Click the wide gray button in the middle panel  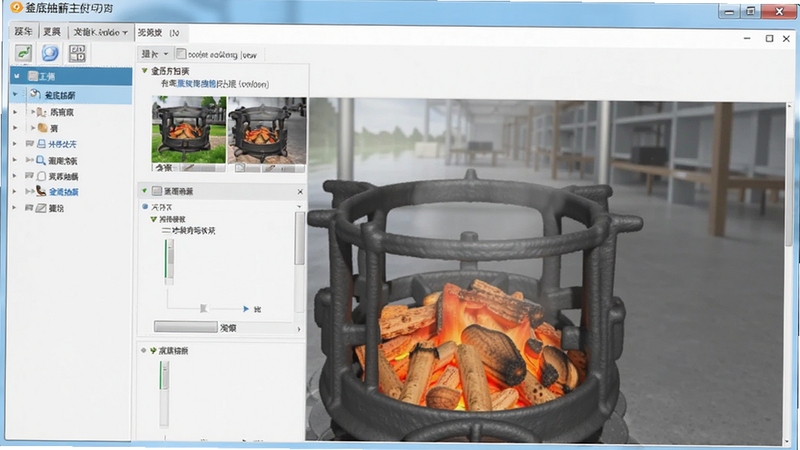pyautogui.click(x=186, y=327)
